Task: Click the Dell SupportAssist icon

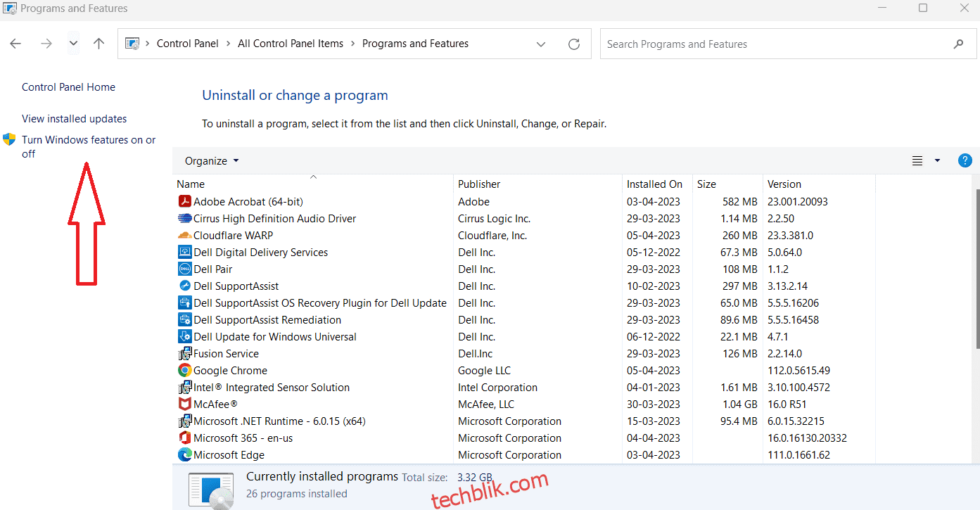Action: tap(185, 286)
